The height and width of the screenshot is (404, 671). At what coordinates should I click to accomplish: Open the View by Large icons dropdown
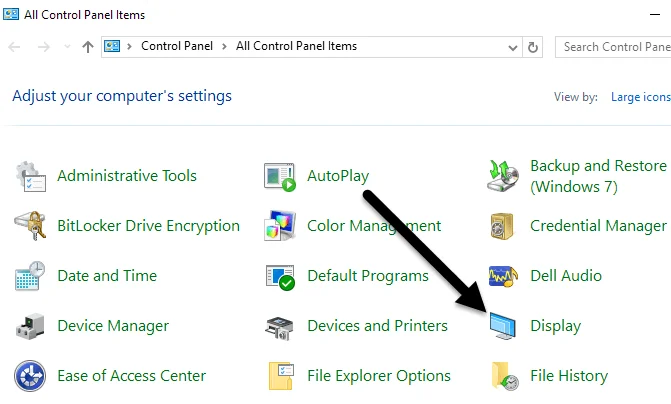pos(641,97)
